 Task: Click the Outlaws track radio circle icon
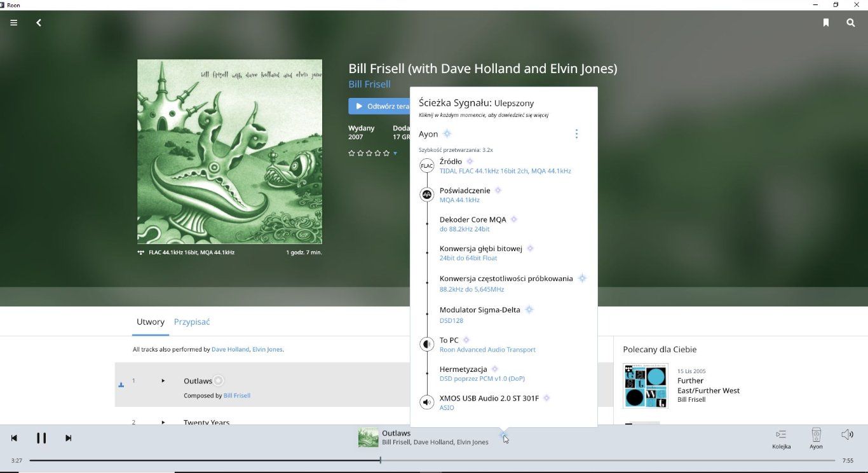[218, 380]
